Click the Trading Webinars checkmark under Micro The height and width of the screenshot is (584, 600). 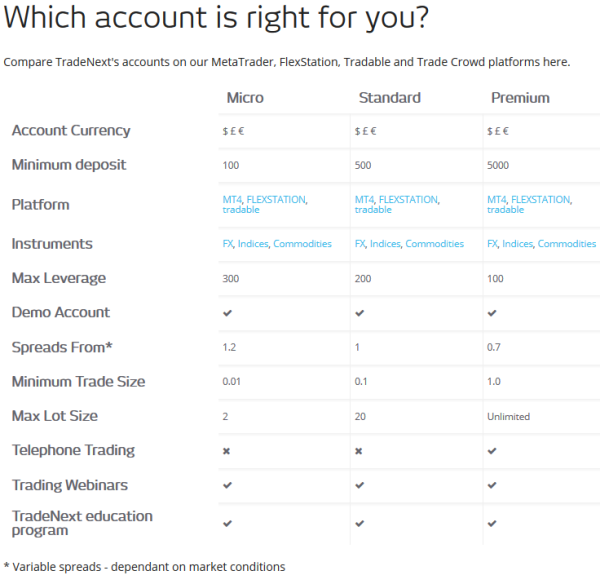[x=227, y=485]
